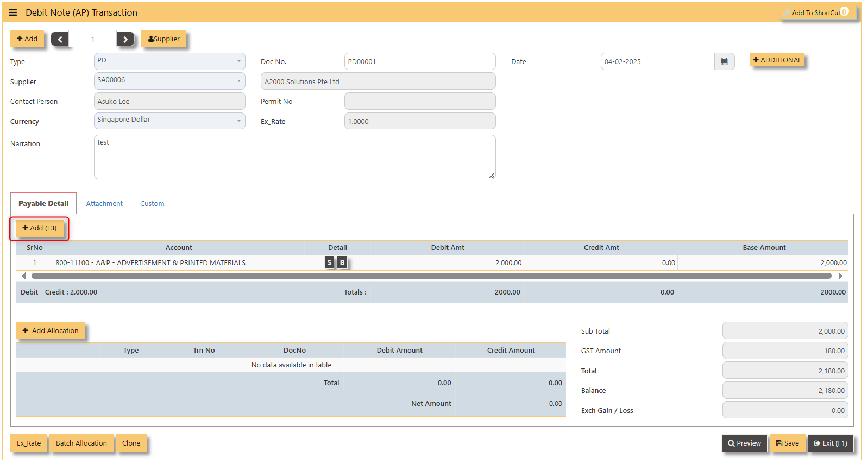Click Add To ShortCut button
Image resolution: width=868 pixels, height=463 pixels.
tap(817, 12)
